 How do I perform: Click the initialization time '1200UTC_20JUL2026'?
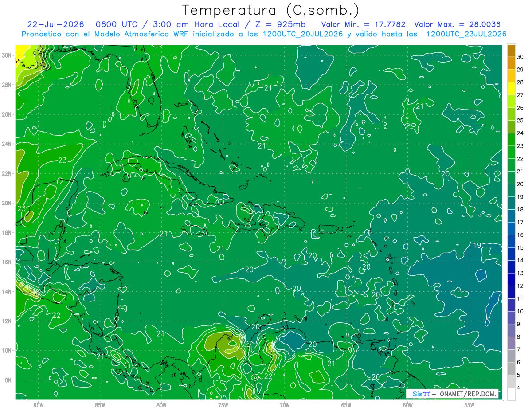coord(303,34)
